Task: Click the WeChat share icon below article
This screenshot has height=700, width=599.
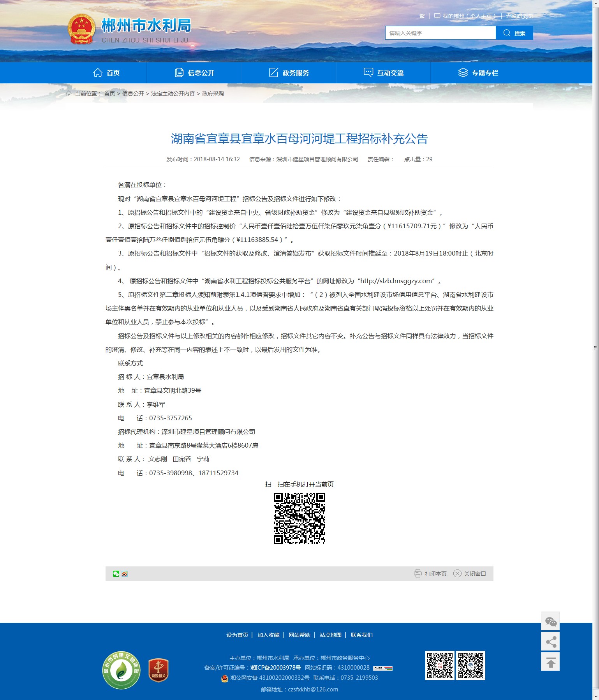Action: tap(116, 574)
